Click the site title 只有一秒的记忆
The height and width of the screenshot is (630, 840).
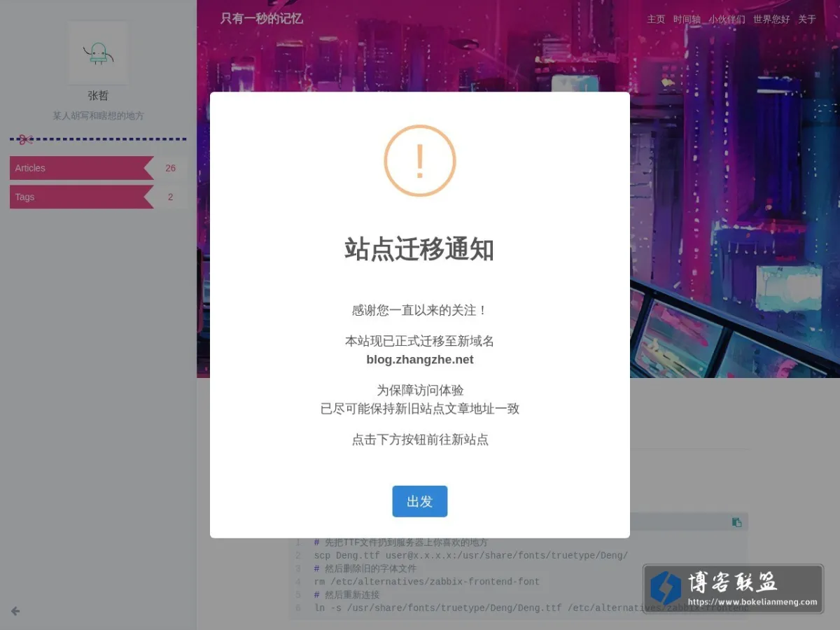click(x=261, y=18)
